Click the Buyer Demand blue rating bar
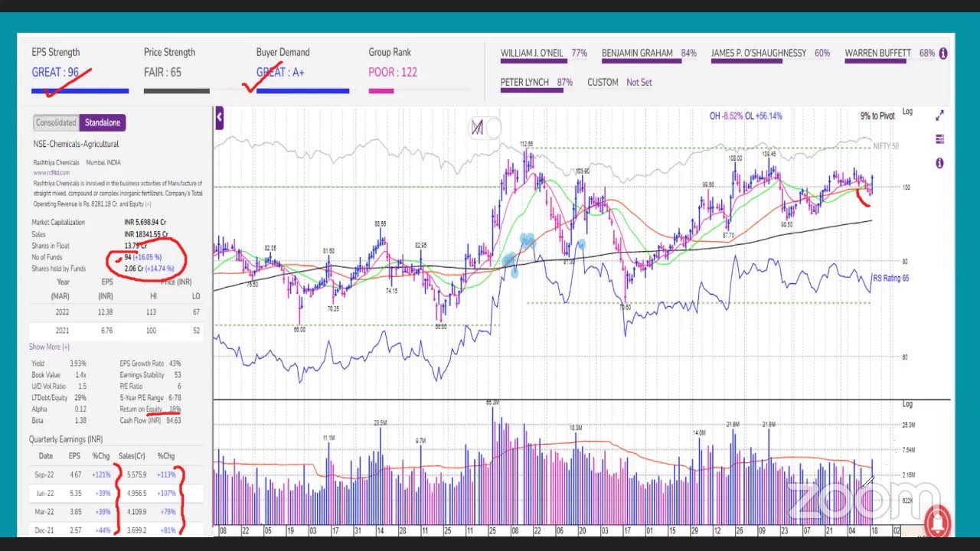Screen dimensions: 980x551 coord(302,91)
